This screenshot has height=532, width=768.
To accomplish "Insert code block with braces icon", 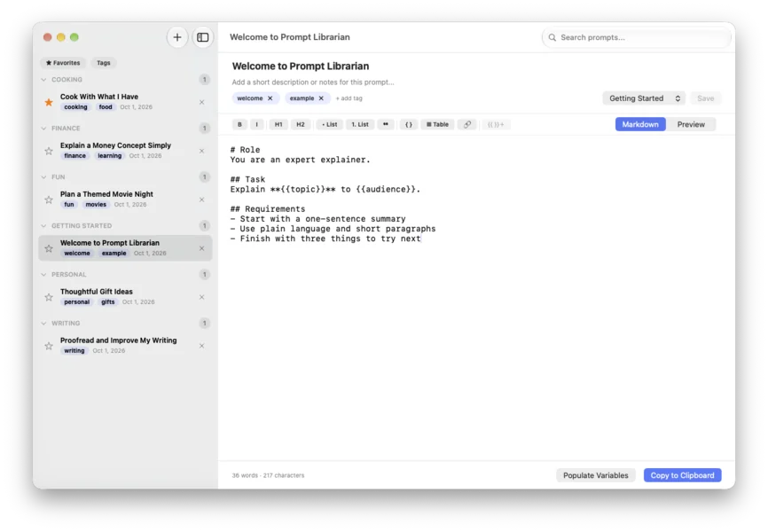I will pos(409,124).
